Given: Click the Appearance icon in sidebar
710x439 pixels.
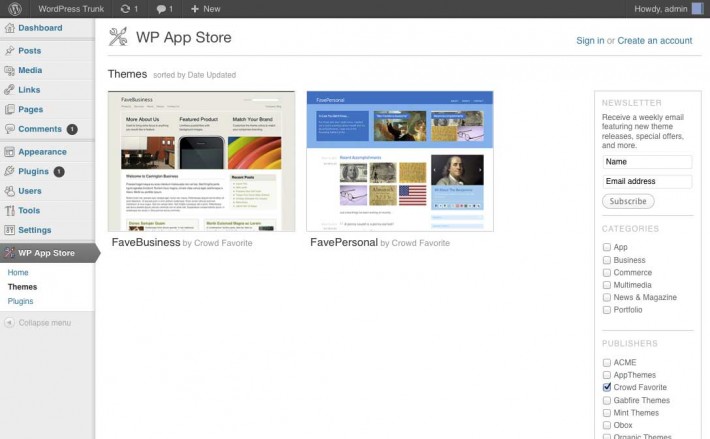Looking at the screenshot, I should pyautogui.click(x=10, y=152).
